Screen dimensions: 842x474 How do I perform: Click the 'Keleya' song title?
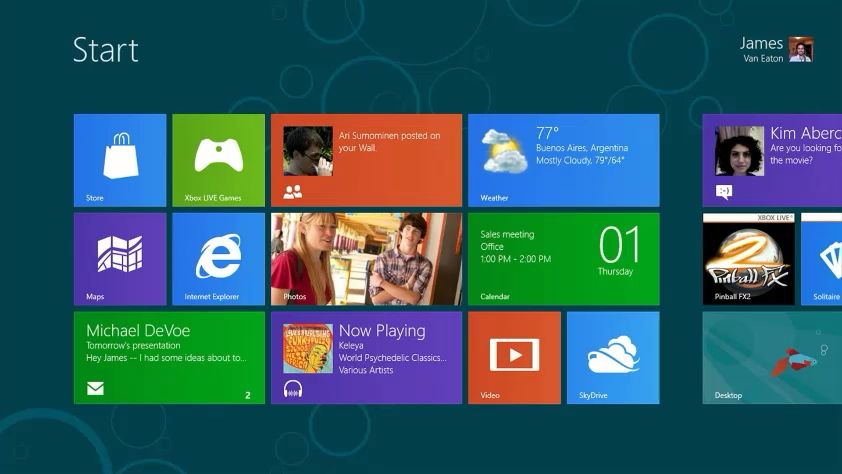tap(351, 345)
